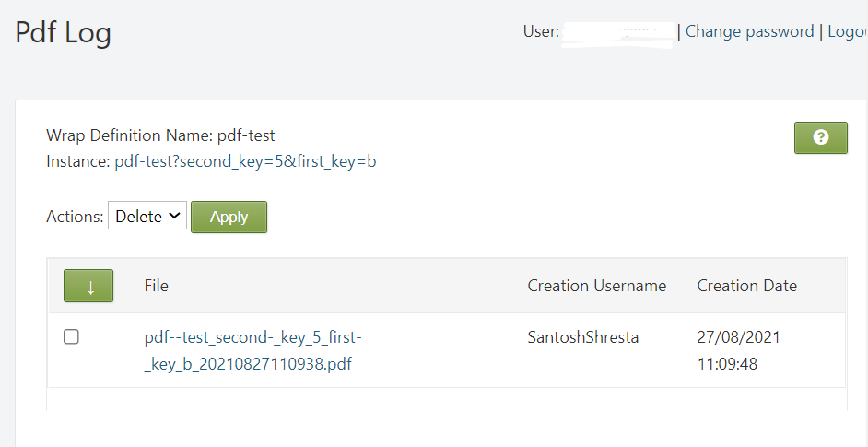Click the User: label in header
Viewport: 868px width, 447px height.
541,31
